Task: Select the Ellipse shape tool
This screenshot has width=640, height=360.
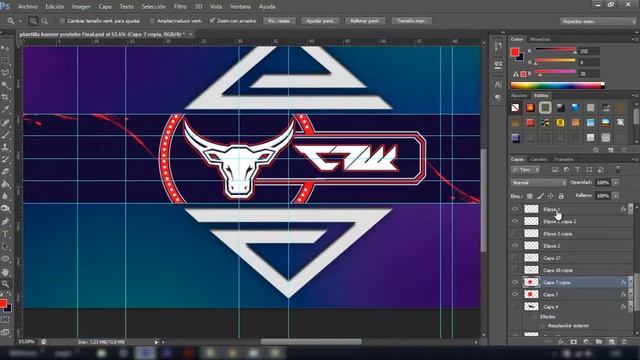Action: [x=5, y=259]
